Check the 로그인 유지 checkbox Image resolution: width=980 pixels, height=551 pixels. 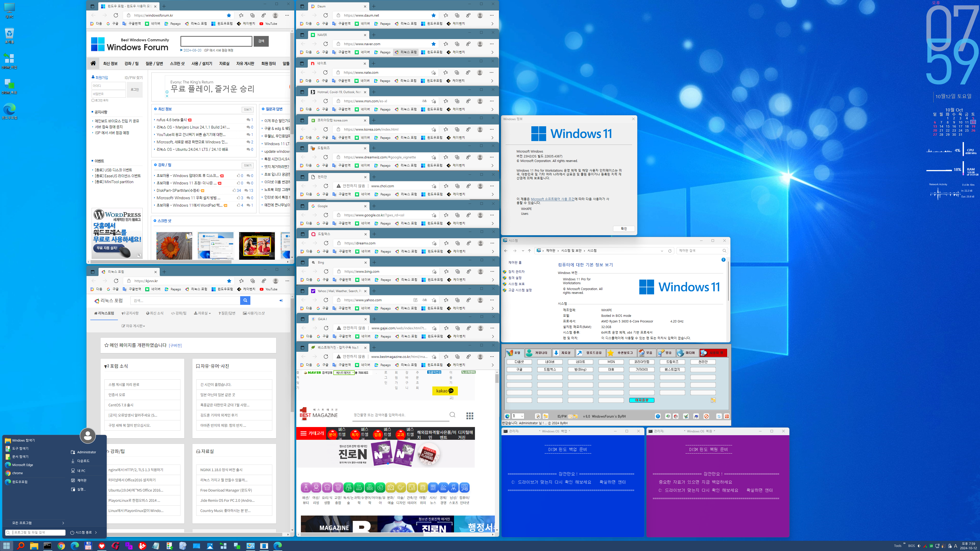(93, 101)
